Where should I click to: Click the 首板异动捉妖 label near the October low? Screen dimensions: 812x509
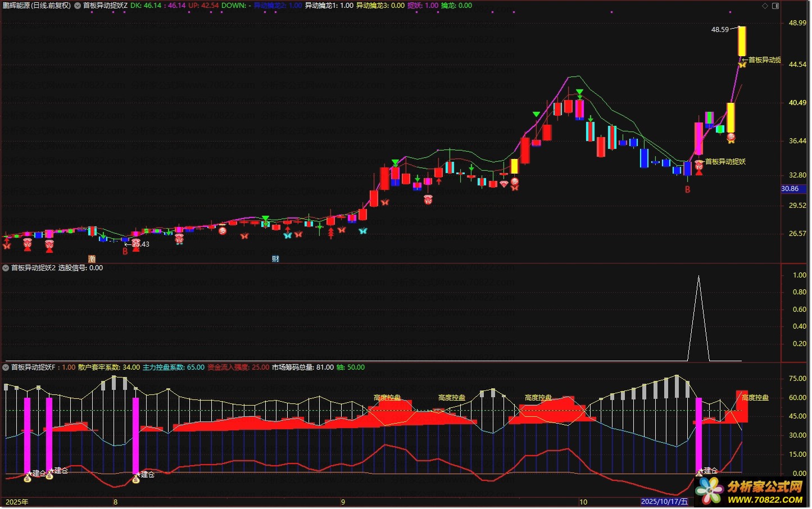[725, 162]
